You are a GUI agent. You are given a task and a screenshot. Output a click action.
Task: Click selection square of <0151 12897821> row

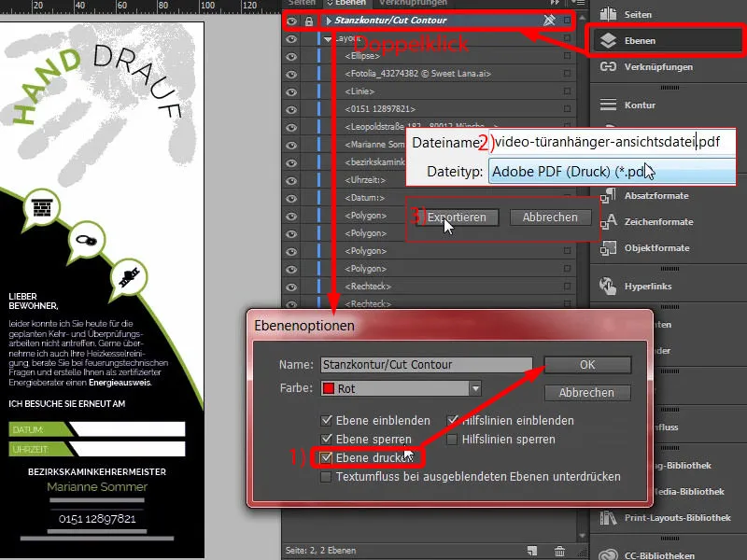(x=567, y=108)
